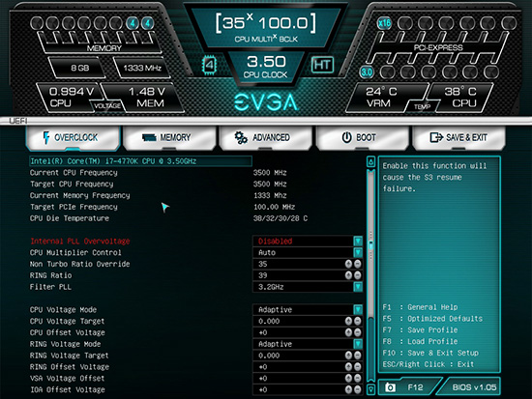The width and height of the screenshot is (532, 399).
Task: Click the F12 screenshot camera icon
Action: click(390, 387)
